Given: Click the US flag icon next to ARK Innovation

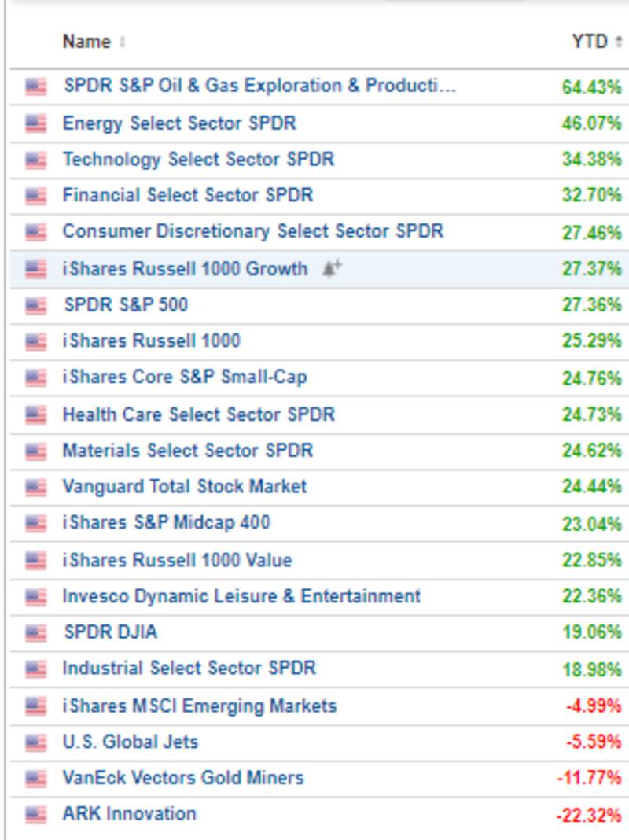Looking at the screenshot, I should pyautogui.click(x=35, y=814).
